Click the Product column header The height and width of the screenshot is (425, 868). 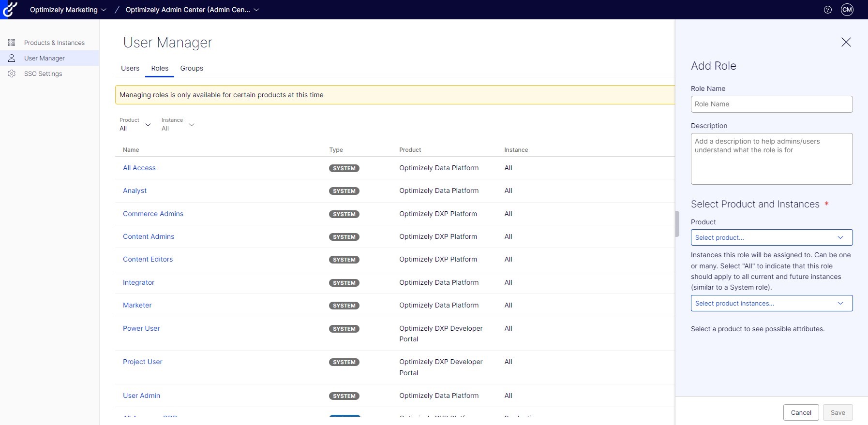coord(410,150)
